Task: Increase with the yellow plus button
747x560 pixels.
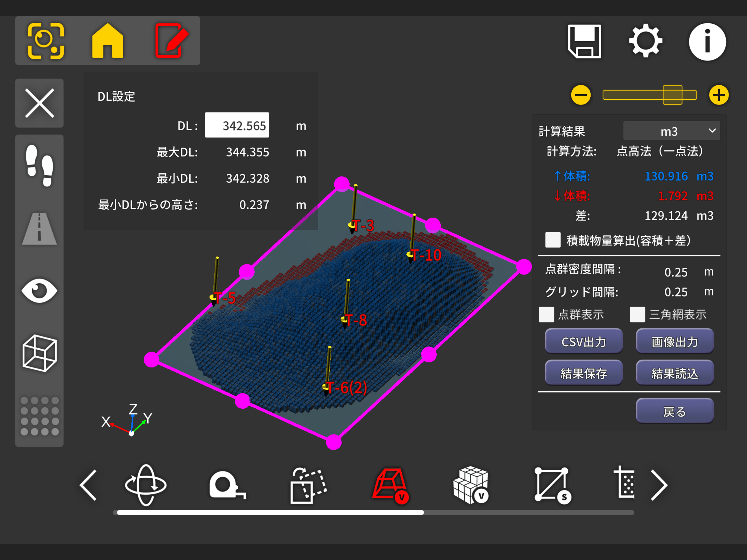Action: (x=719, y=95)
